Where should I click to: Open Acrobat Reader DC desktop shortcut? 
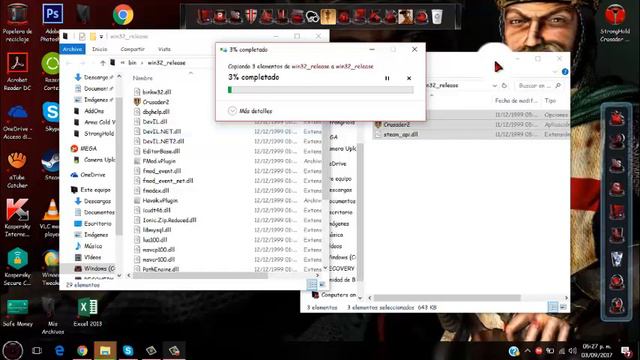pos(17,71)
